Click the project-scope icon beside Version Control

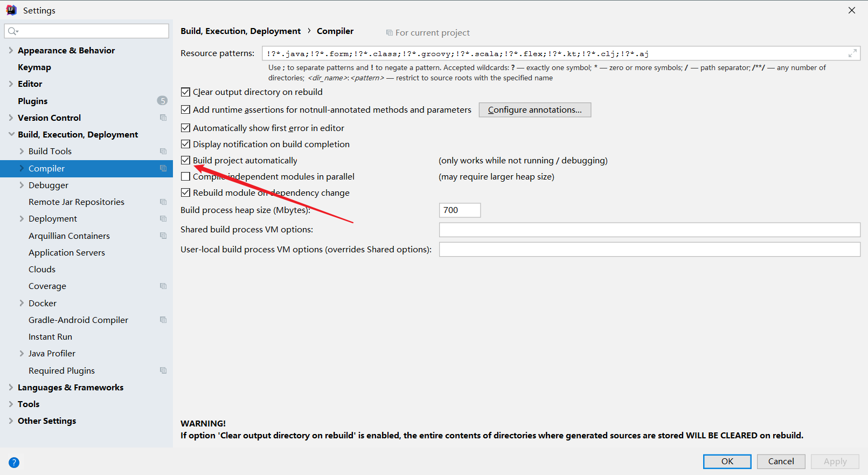click(x=163, y=118)
